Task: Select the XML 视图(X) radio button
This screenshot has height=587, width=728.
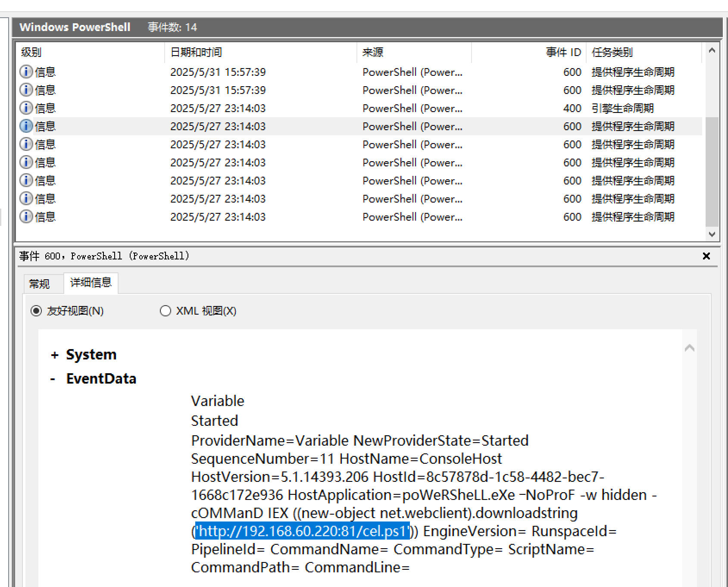Action: pos(165,311)
